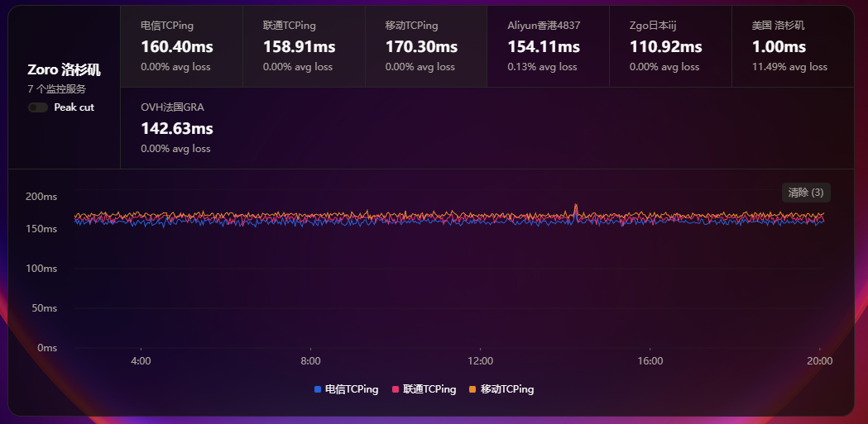Click the 7 个监控服务 subtitle text

56,89
